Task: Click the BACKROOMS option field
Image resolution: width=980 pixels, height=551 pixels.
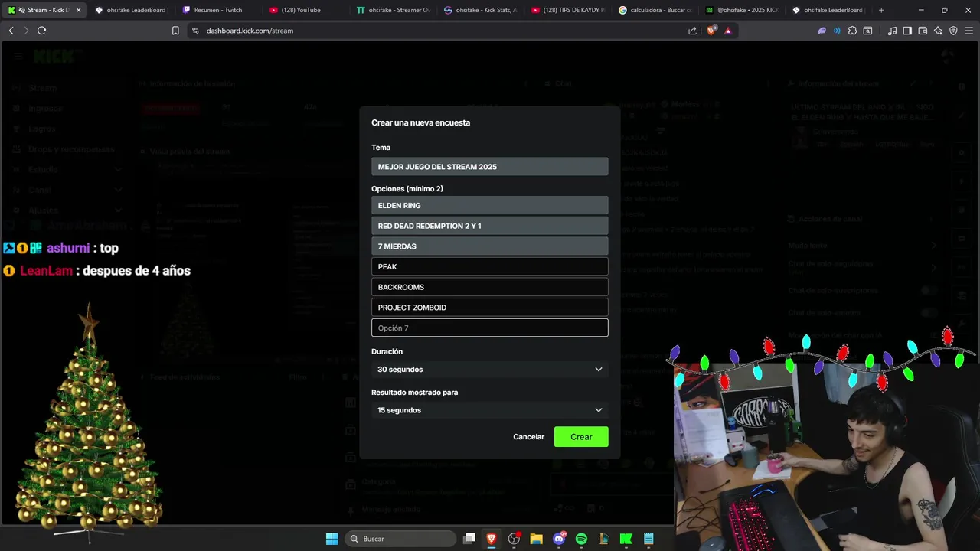Action: coord(490,287)
